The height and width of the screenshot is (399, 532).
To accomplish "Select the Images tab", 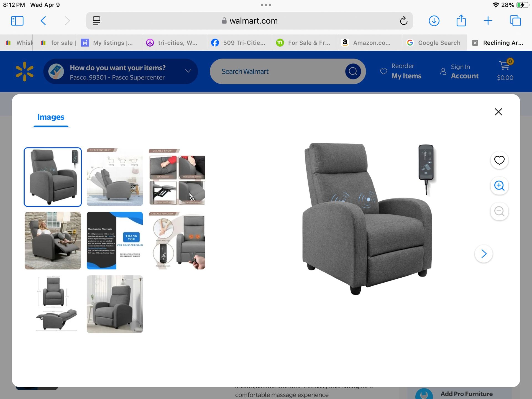I will pyautogui.click(x=51, y=117).
